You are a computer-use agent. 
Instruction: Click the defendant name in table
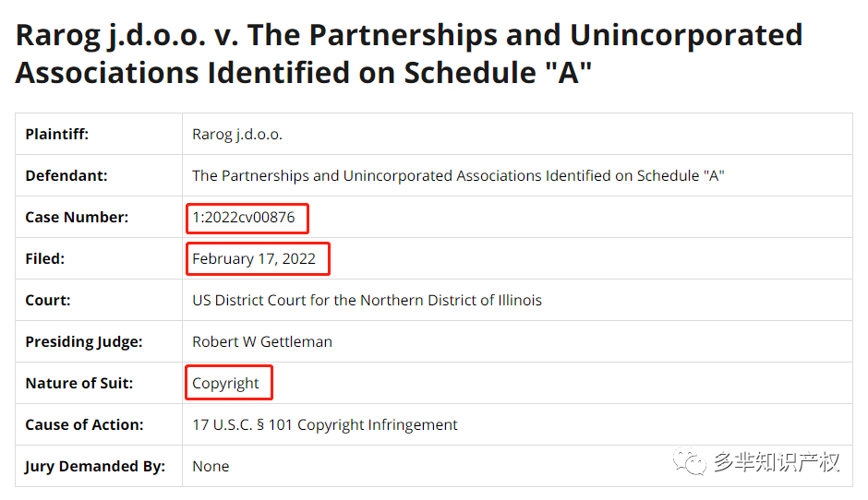(458, 176)
